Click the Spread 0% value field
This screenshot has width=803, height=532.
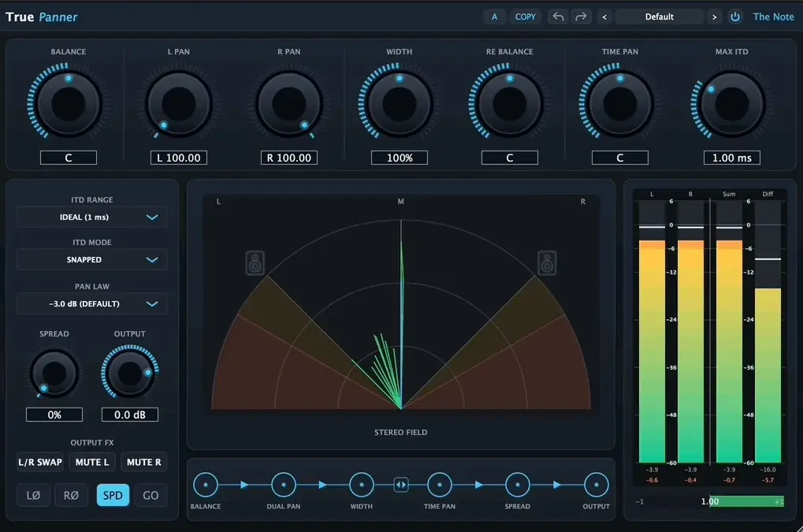pyautogui.click(x=54, y=415)
